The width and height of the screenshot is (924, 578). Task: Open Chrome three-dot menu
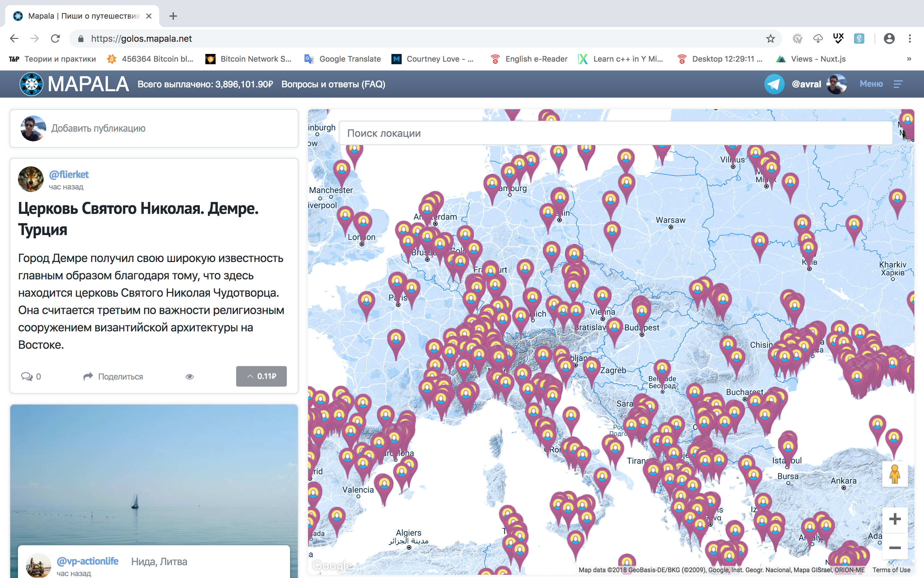(x=910, y=39)
